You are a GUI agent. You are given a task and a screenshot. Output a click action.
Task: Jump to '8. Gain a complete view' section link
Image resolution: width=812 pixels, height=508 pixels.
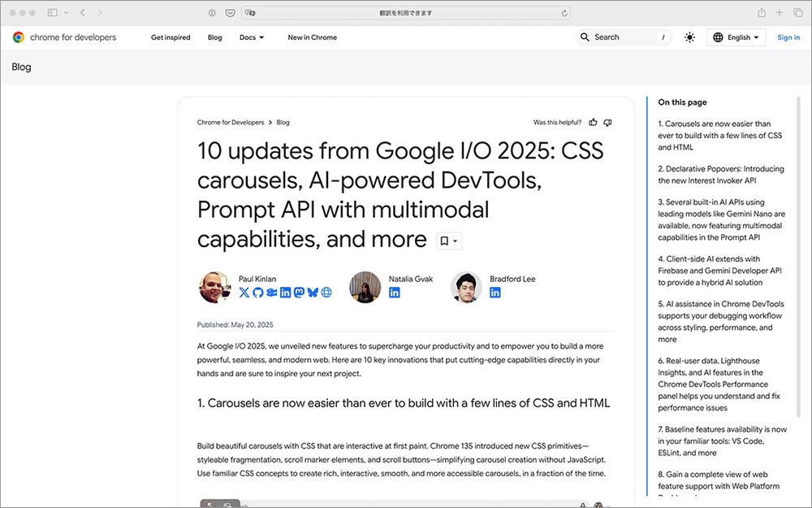(719, 480)
